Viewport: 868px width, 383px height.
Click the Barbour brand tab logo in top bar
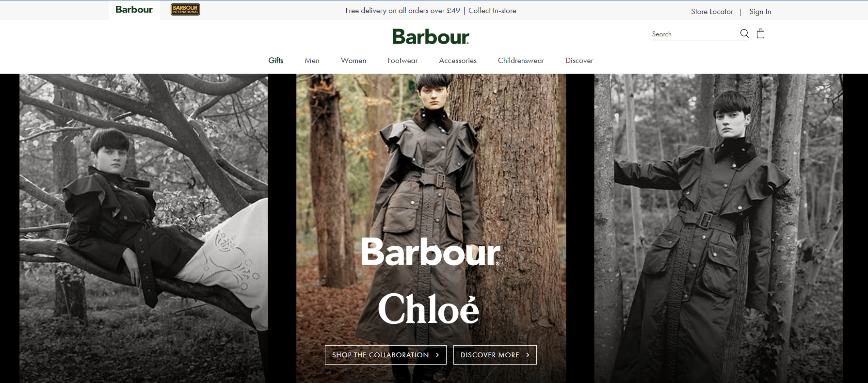tap(134, 10)
